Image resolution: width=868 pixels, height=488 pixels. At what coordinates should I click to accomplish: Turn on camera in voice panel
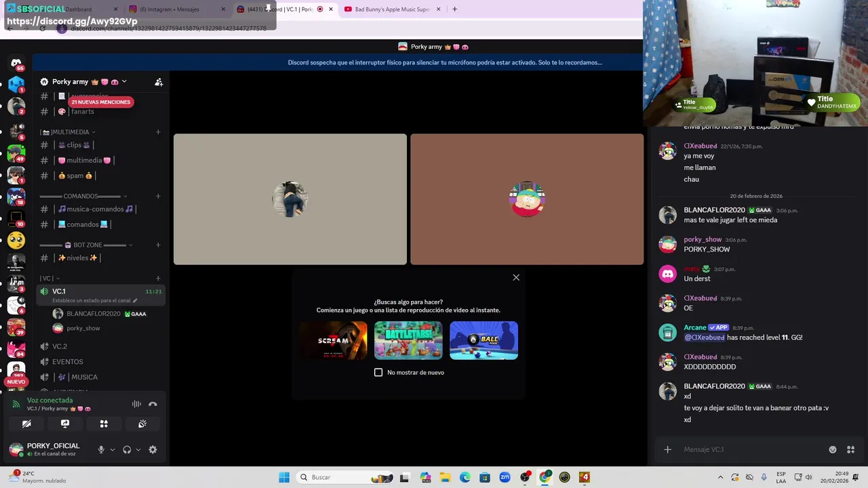(26, 424)
